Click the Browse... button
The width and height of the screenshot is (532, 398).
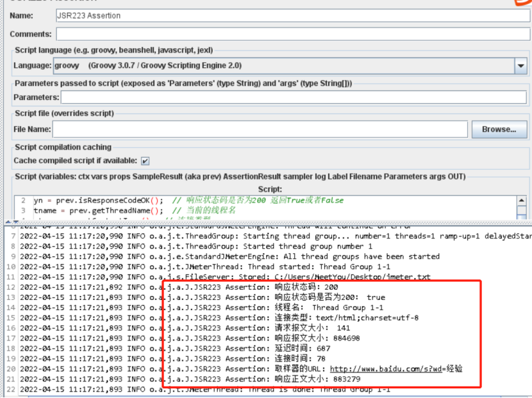point(499,129)
